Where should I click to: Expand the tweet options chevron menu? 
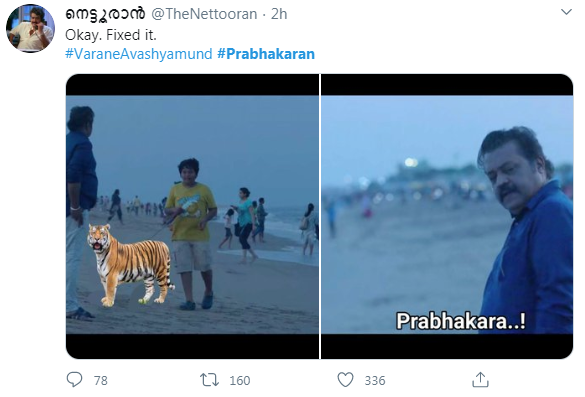click(x=566, y=12)
